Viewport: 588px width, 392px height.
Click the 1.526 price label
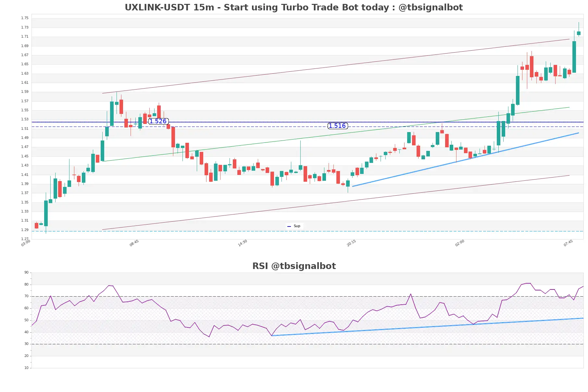pos(158,121)
